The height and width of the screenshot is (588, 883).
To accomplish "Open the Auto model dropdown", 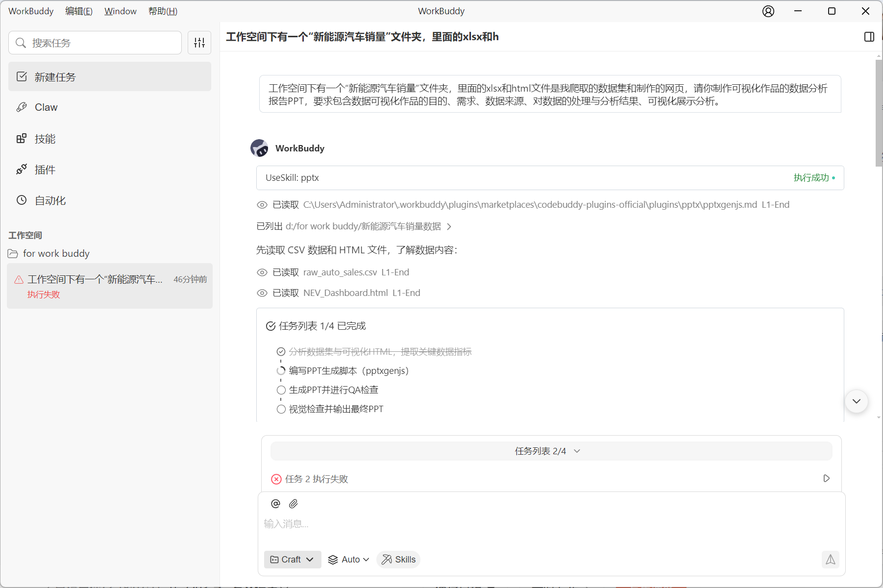I will (x=348, y=560).
